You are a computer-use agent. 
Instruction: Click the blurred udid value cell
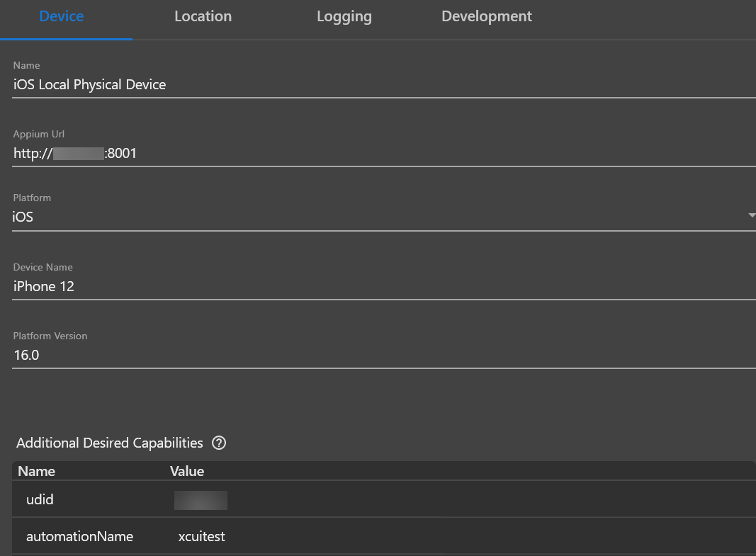coord(201,499)
